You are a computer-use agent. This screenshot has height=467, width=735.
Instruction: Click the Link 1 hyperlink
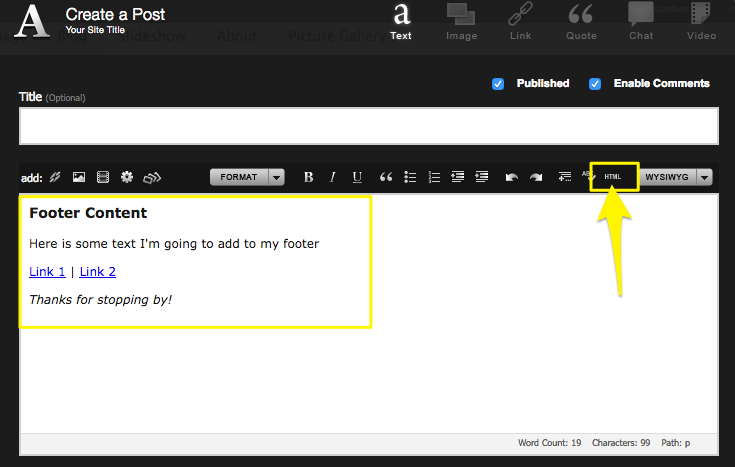coord(47,272)
